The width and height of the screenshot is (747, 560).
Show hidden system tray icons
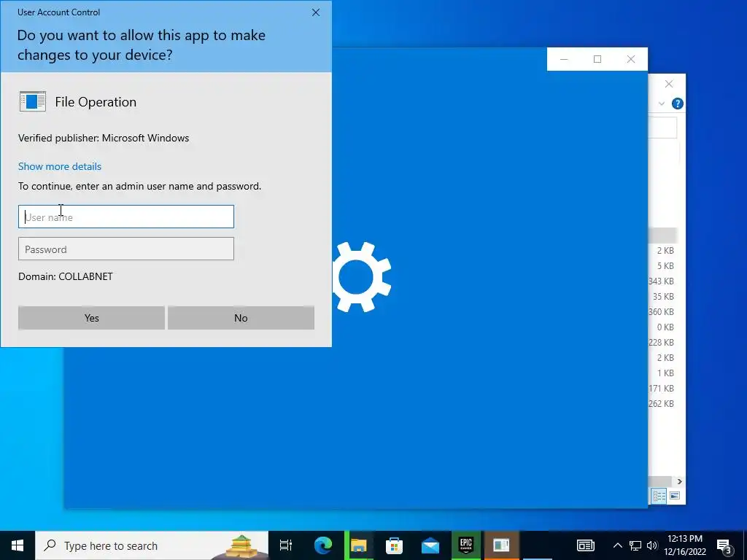tap(617, 545)
